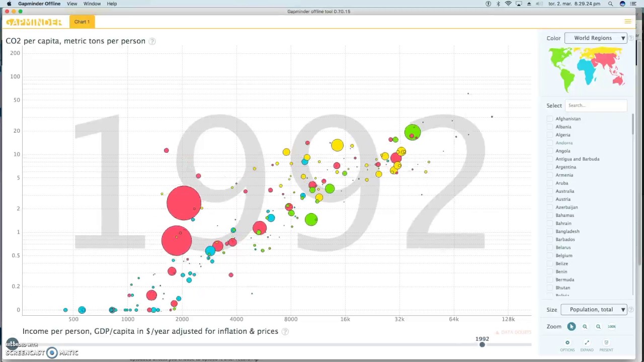Open the Gapminder Offline menu
The height and width of the screenshot is (362, 644).
(x=39, y=4)
